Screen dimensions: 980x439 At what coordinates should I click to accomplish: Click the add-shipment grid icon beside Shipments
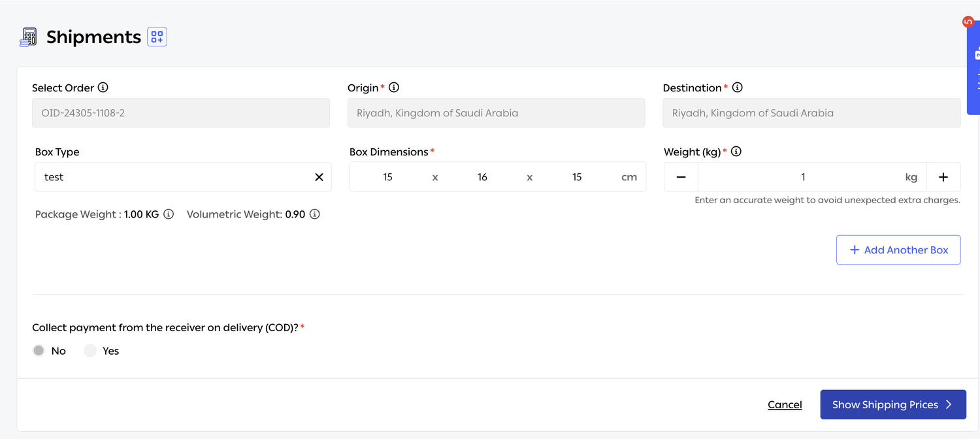pyautogui.click(x=157, y=37)
